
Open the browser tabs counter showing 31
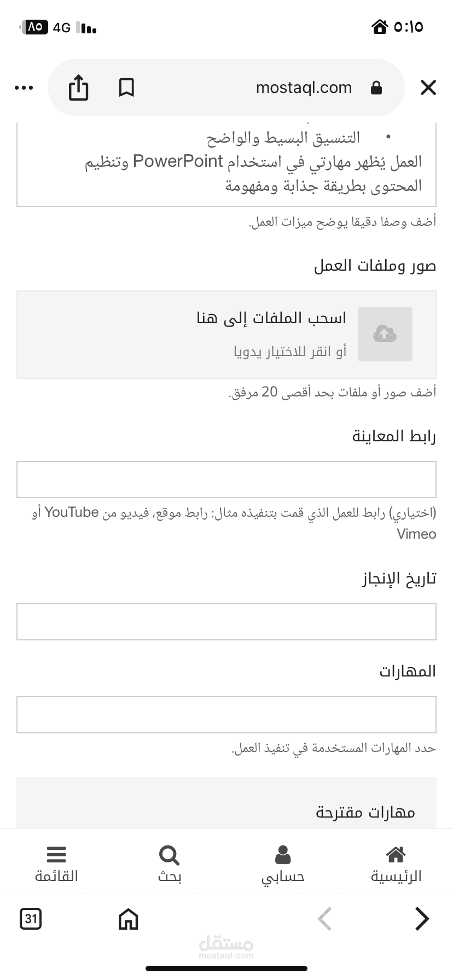point(31,919)
